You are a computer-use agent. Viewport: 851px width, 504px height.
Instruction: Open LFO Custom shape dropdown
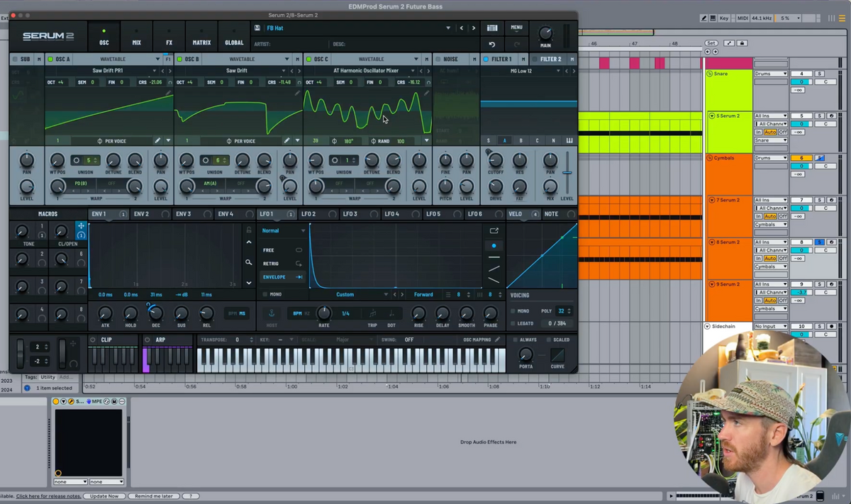point(386,294)
